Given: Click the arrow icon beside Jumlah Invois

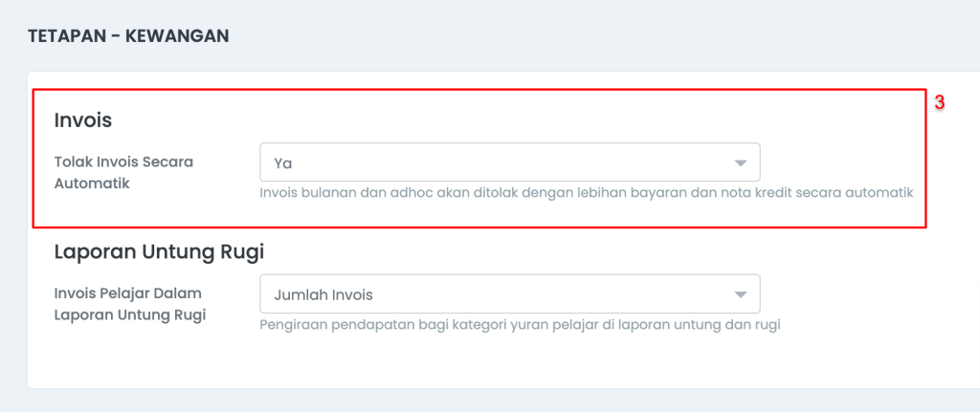Looking at the screenshot, I should [741, 294].
